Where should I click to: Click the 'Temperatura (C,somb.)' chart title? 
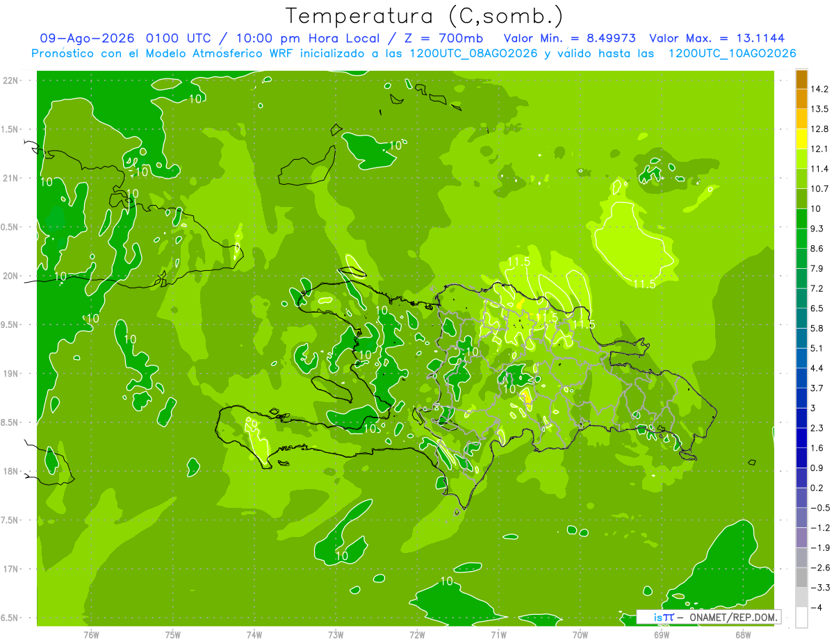(x=424, y=15)
